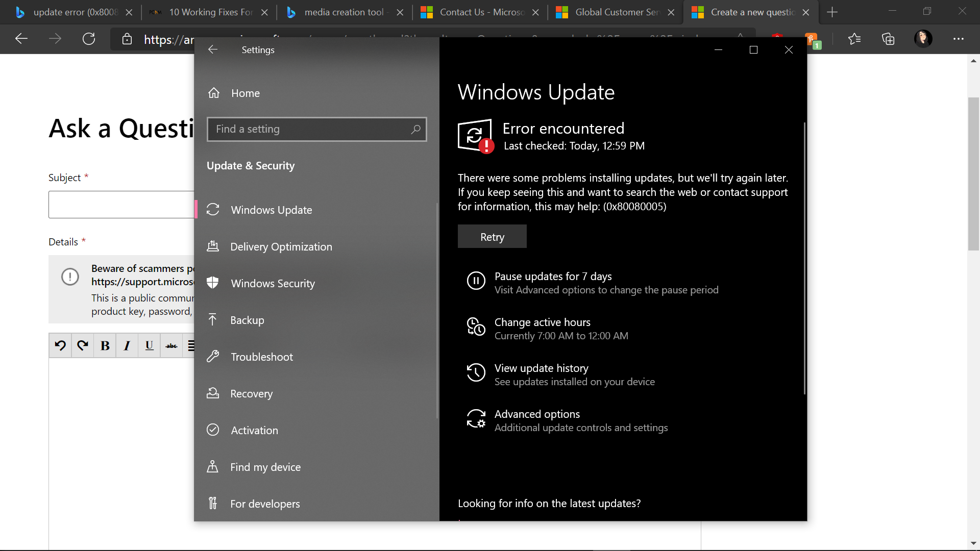Click the browser profile avatar
The width and height of the screenshot is (980, 551).
tap(923, 39)
